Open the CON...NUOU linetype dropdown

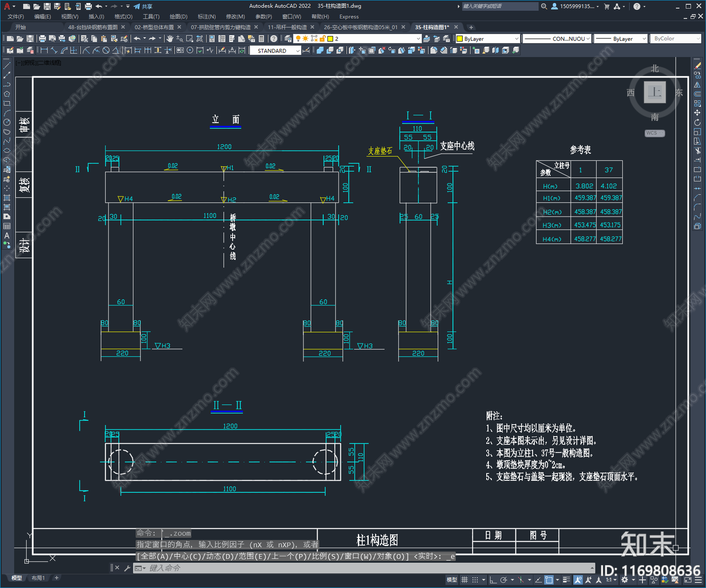tap(557, 39)
